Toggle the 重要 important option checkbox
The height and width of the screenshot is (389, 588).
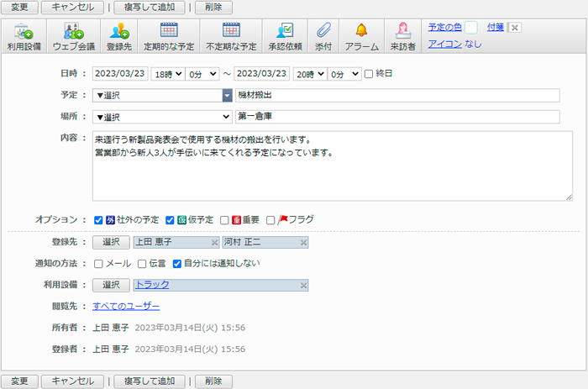click(x=224, y=220)
